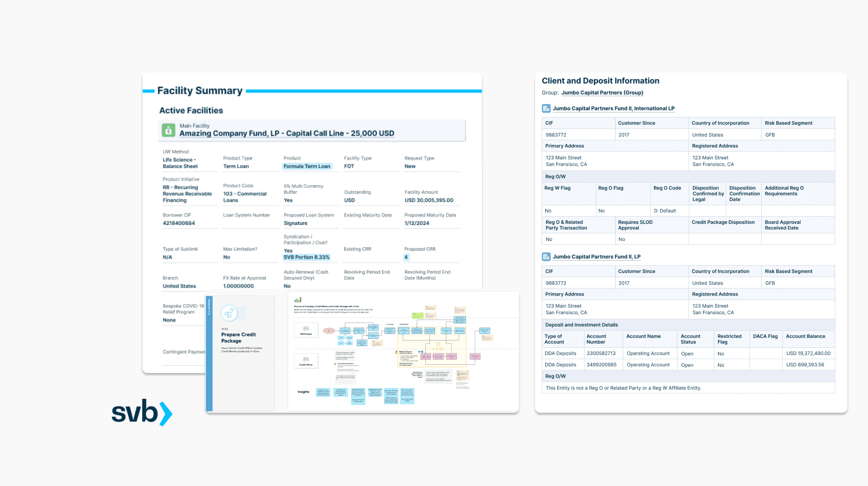Click the Proposed Loan System Signature value
Viewport: 868px width, 486px height.
[295, 223]
